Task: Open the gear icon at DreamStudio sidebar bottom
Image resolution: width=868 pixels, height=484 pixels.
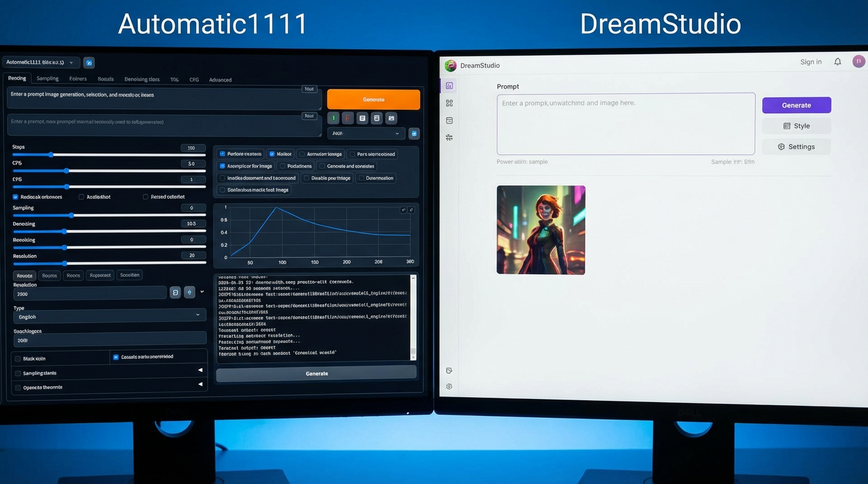Action: (x=449, y=386)
